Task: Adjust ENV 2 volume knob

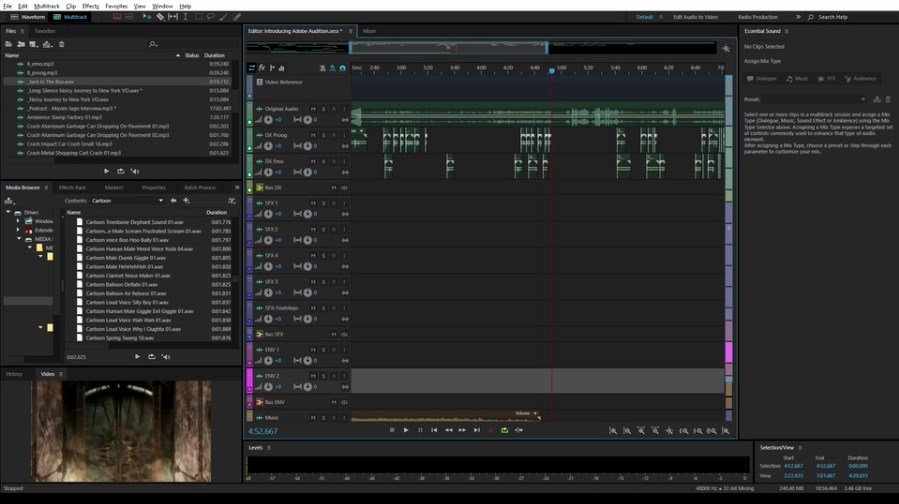Action: (x=268, y=387)
